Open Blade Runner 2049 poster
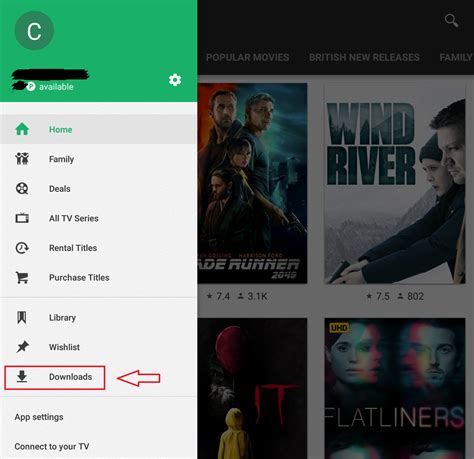This screenshot has width=474, height=459. point(252,183)
